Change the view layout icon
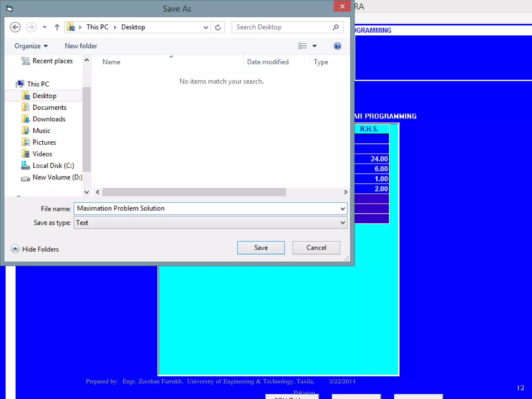Image resolution: width=532 pixels, height=399 pixels. click(302, 46)
